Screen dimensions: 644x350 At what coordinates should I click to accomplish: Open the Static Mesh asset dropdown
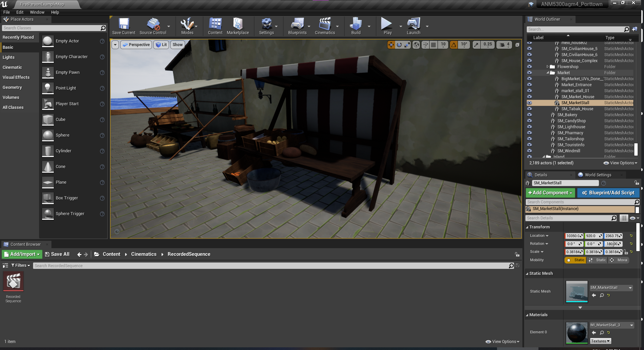[x=611, y=288]
